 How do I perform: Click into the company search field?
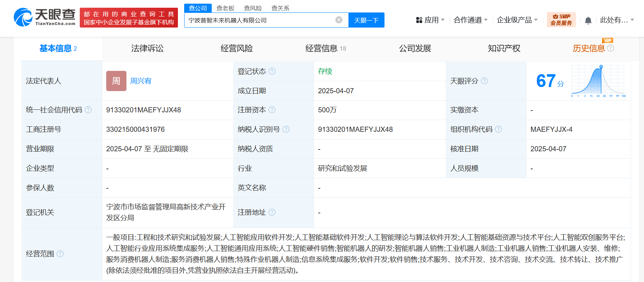tap(259, 20)
